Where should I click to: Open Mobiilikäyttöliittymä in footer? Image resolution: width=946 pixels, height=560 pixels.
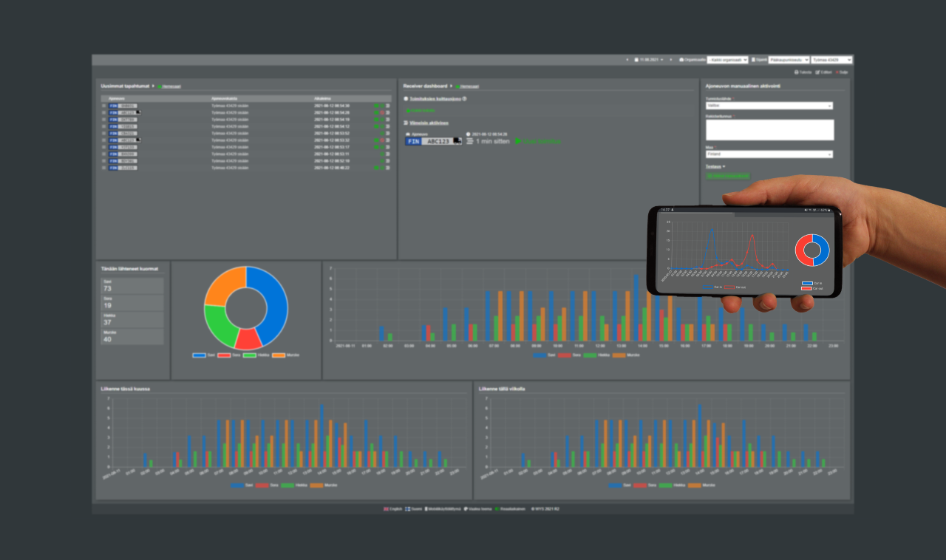(443, 509)
